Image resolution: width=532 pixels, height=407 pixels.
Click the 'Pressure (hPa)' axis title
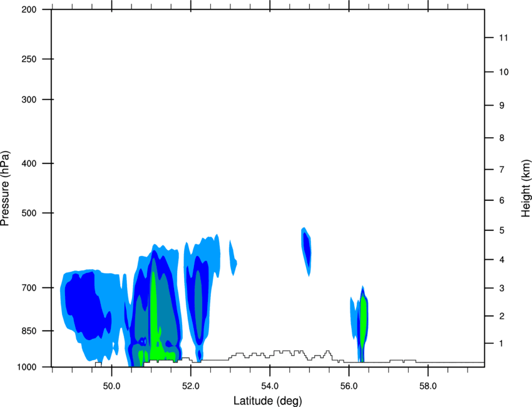pos(5,188)
